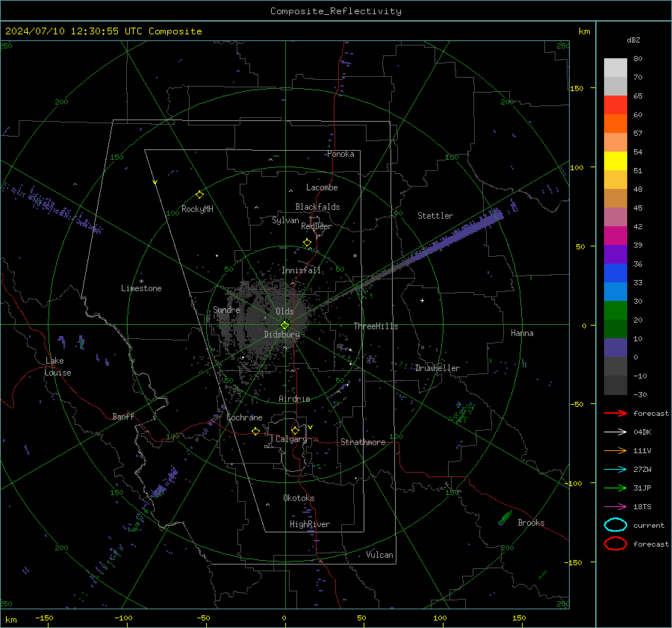Screen dimensions: 672x628
Task: Click the RockyMH label
Action: point(197,209)
